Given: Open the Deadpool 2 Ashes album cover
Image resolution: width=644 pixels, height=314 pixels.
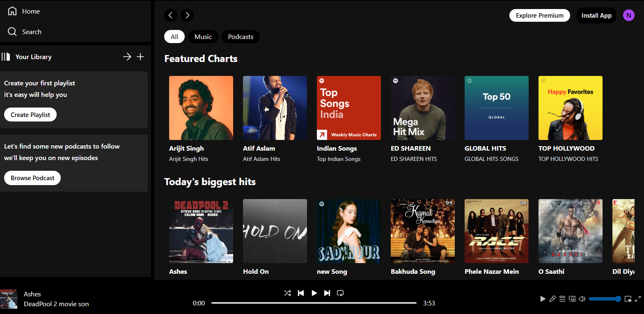Looking at the screenshot, I should pos(201,231).
